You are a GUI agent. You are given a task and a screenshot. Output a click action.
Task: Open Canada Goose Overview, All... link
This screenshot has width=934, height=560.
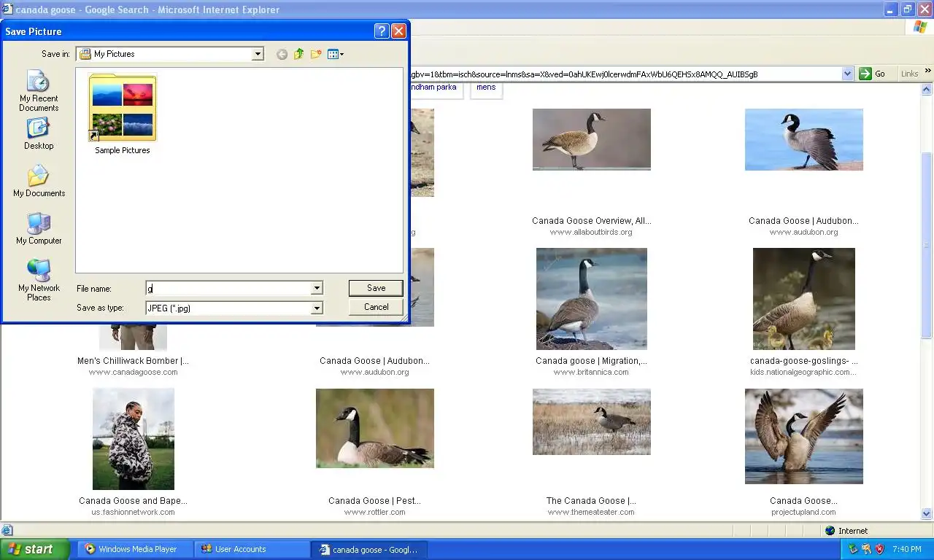591,220
